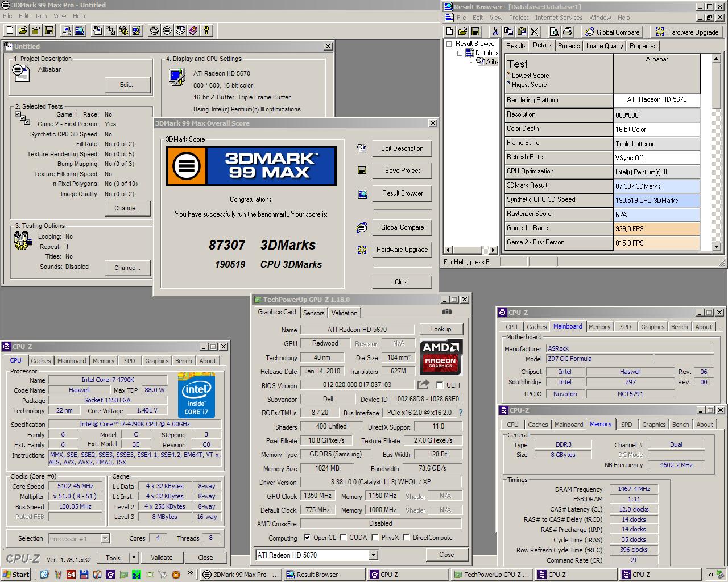This screenshot has height=582, width=728.
Task: Select Alibabar item in Result Browser tree
Action: pos(493,62)
